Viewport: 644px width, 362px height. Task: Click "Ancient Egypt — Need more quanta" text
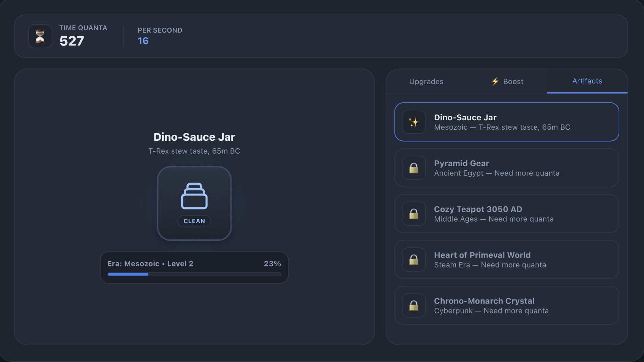tap(497, 173)
